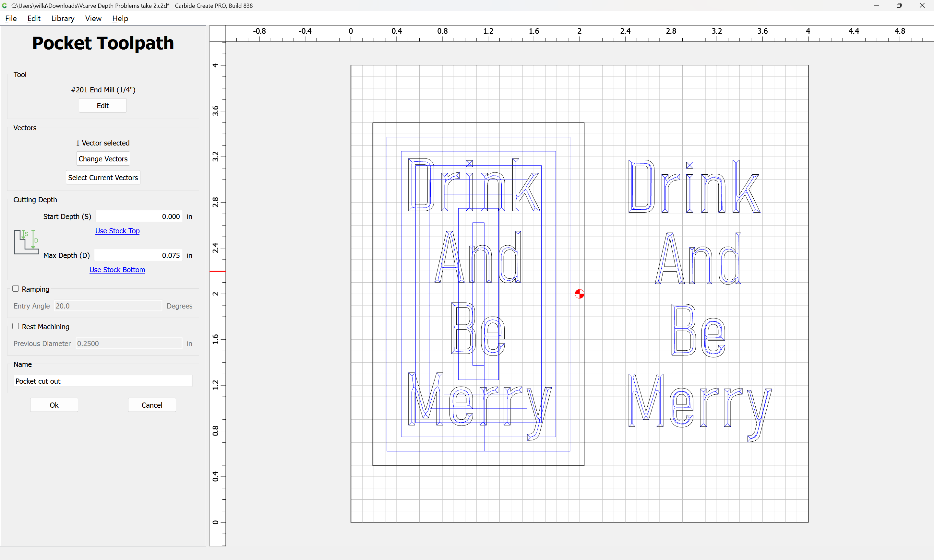The width and height of the screenshot is (934, 560).
Task: Restore down the application window
Action: pyautogui.click(x=899, y=5)
